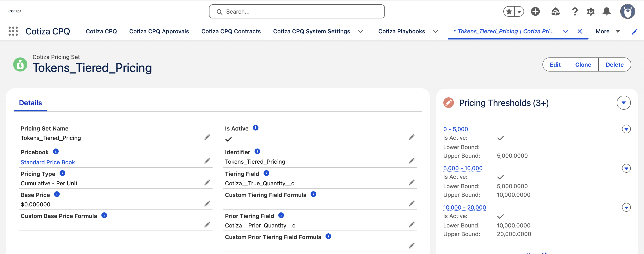Edit Pricing Type with pencil icon
Screen dimensions: 644x254
click(207, 183)
